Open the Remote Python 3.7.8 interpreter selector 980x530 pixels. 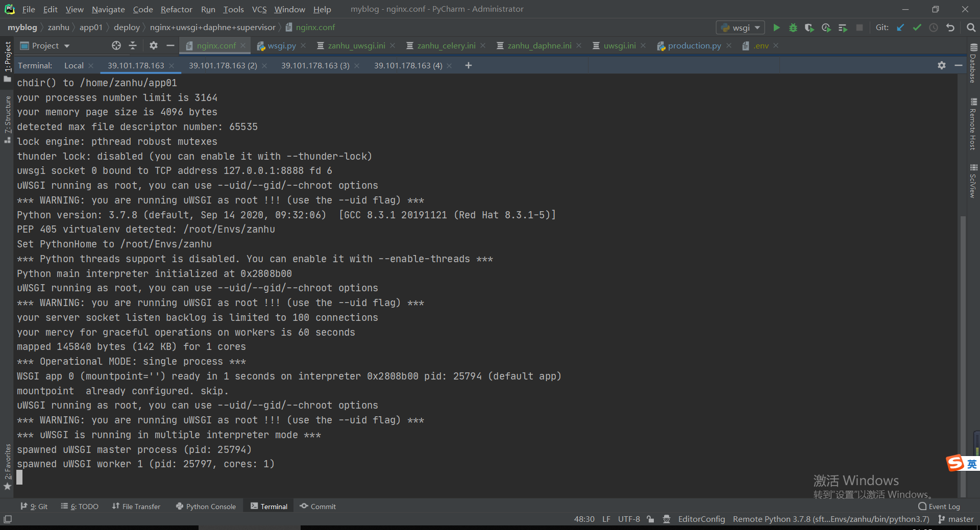coord(831,519)
